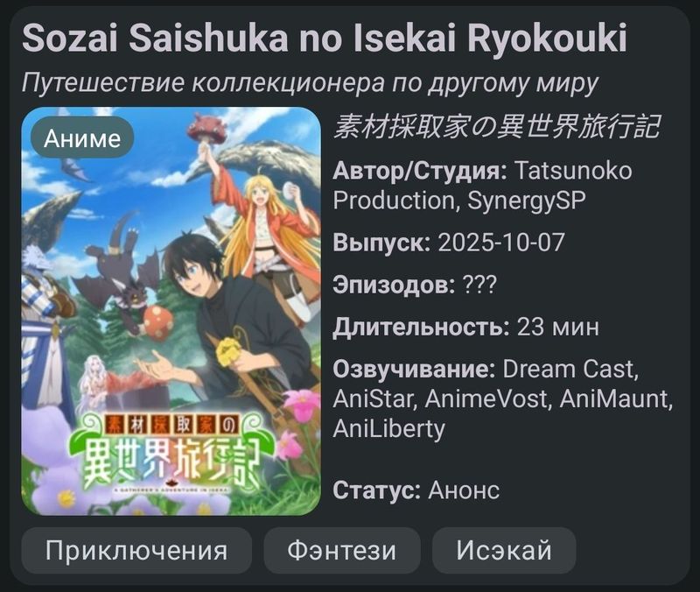
Task: Click the Аниме badge on the poster
Action: (x=82, y=138)
